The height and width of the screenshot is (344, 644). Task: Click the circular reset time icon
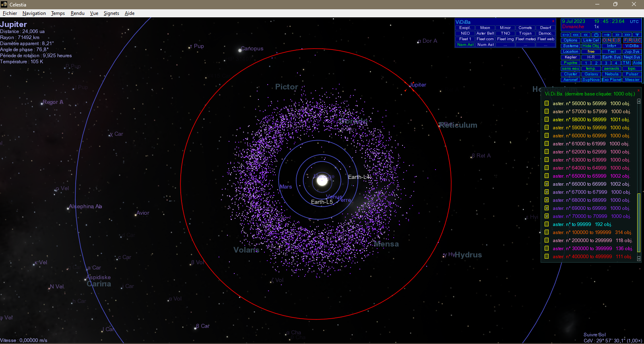tap(596, 35)
